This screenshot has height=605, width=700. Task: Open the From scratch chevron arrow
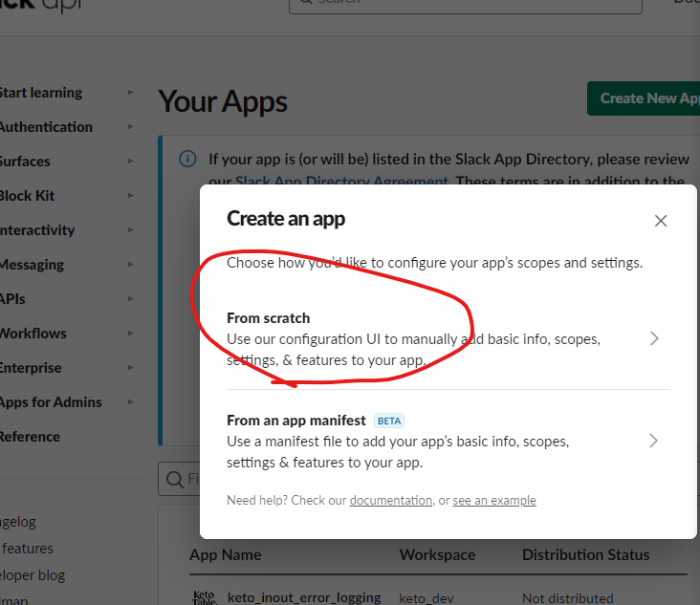click(x=654, y=338)
